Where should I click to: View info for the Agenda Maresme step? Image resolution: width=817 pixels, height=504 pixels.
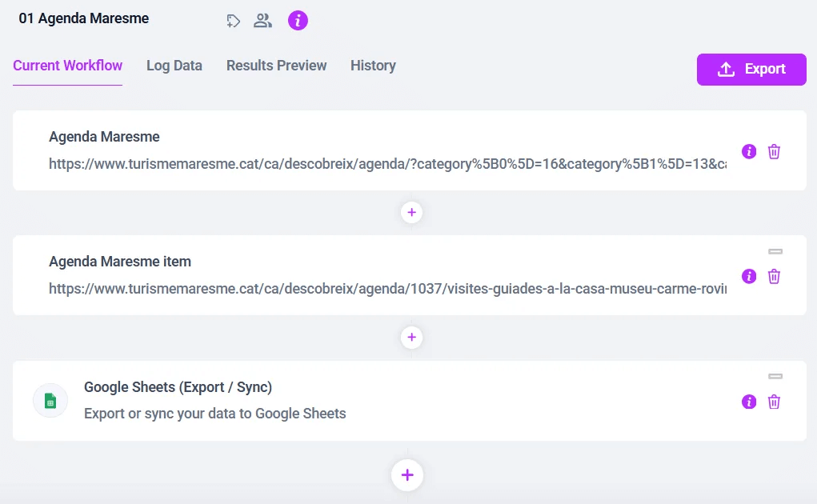click(x=749, y=151)
